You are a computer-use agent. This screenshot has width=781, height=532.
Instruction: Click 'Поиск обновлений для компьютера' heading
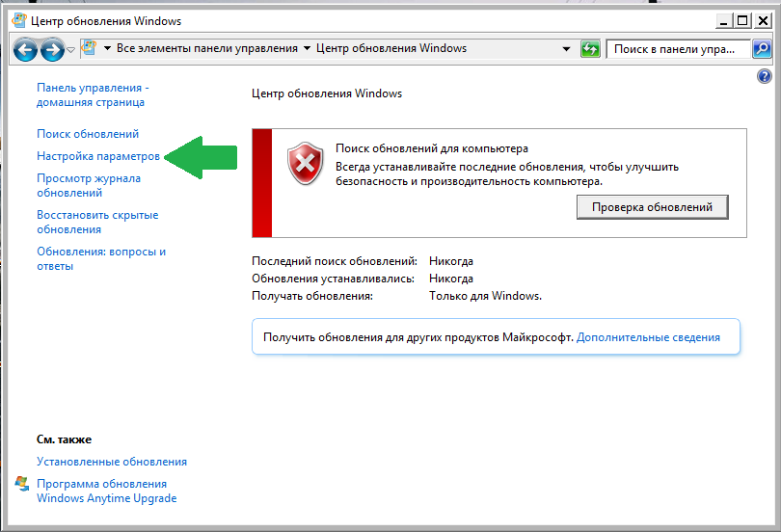(432, 148)
